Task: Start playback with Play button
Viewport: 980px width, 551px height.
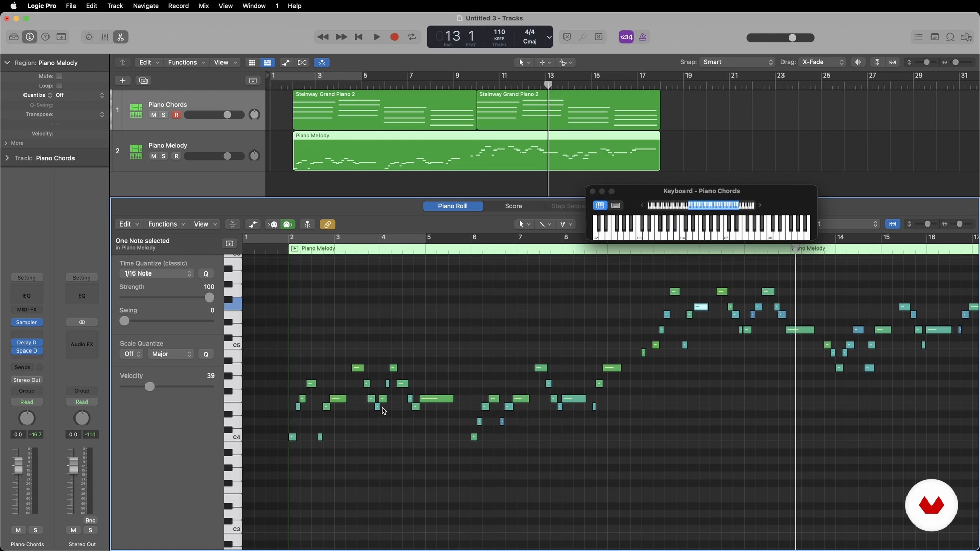Action: tap(377, 37)
